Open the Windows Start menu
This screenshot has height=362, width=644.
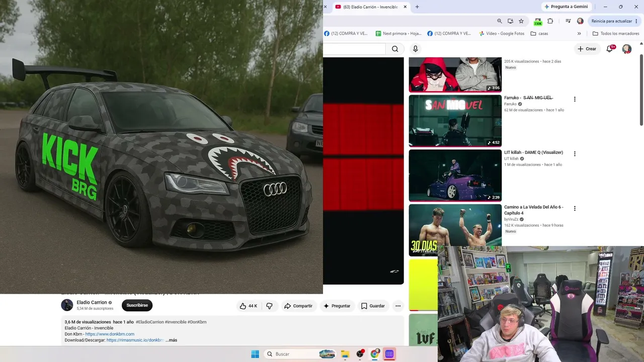click(x=255, y=354)
